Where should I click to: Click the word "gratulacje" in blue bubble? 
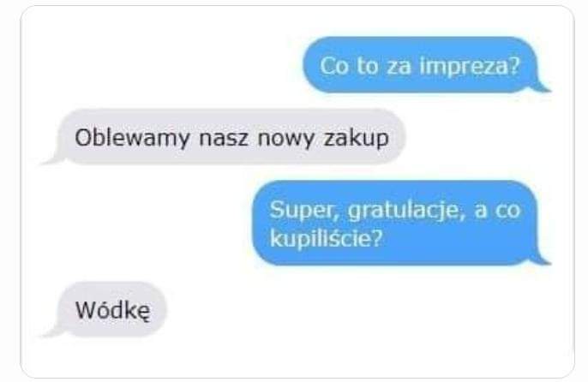(404, 211)
